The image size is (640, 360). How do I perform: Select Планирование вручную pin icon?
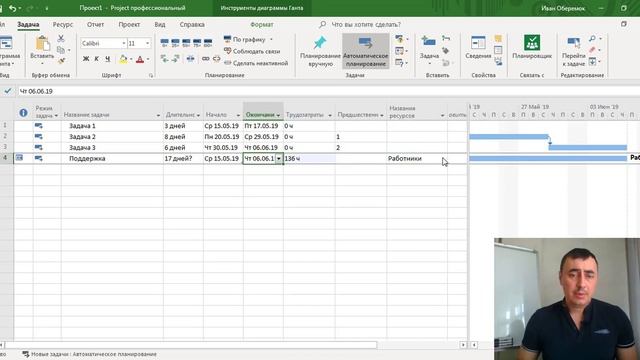(x=320, y=43)
